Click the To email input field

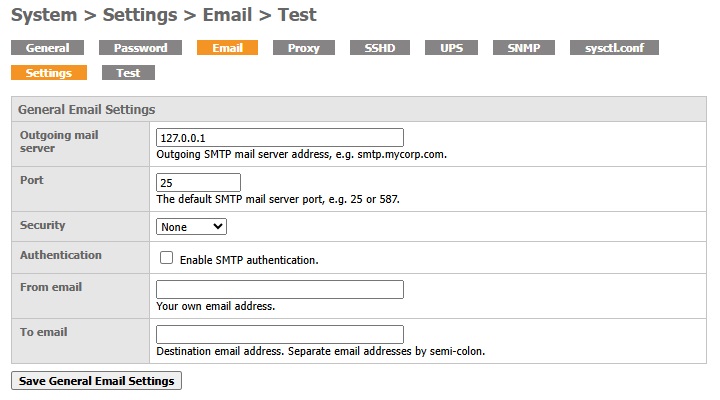click(280, 335)
